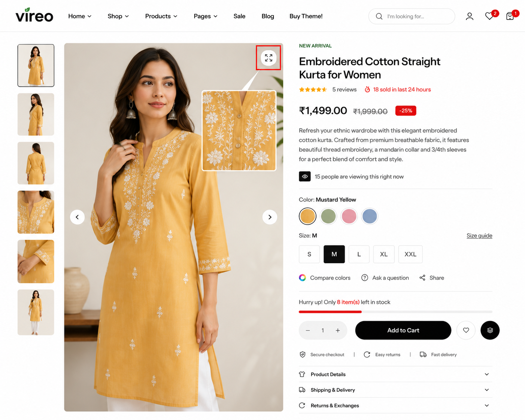
Task: Select size S option
Action: tap(309, 254)
